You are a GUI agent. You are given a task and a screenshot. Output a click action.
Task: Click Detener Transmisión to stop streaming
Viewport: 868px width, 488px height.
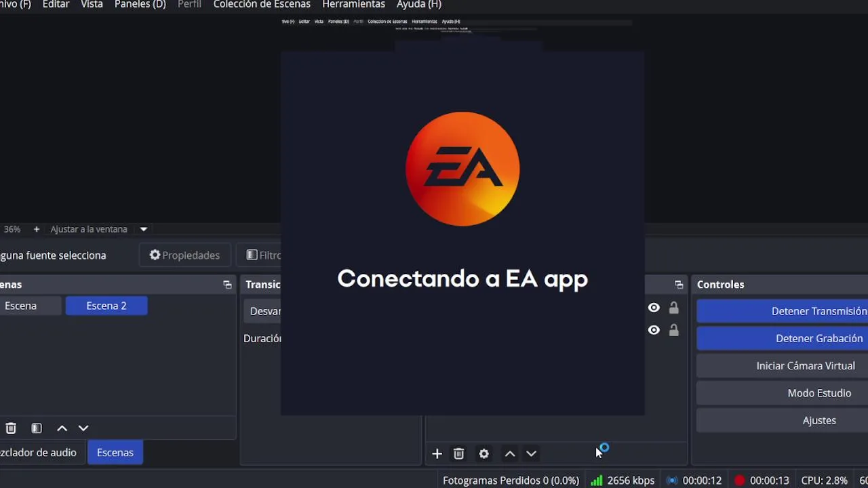pyautogui.click(x=783, y=311)
